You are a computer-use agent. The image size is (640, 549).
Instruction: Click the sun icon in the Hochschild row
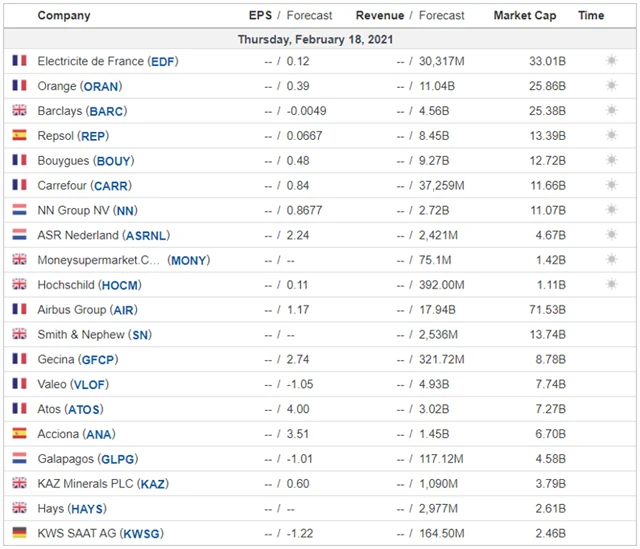click(611, 285)
